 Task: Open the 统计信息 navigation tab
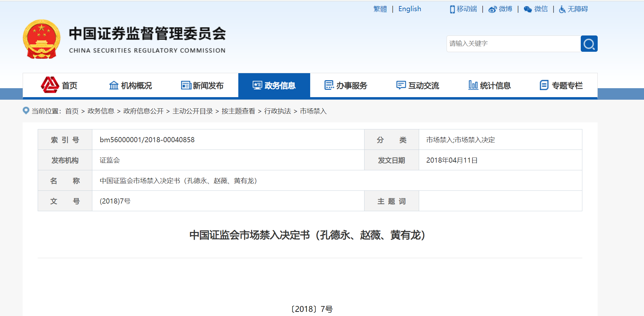pos(490,85)
